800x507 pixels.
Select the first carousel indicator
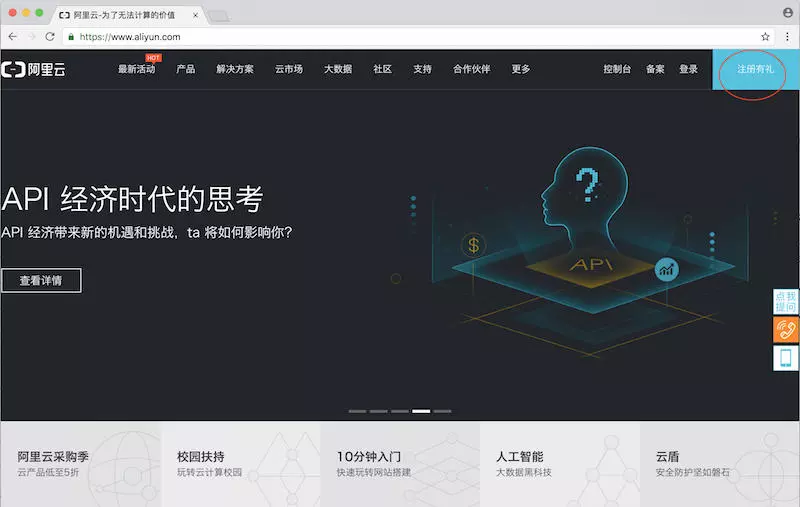pyautogui.click(x=357, y=411)
